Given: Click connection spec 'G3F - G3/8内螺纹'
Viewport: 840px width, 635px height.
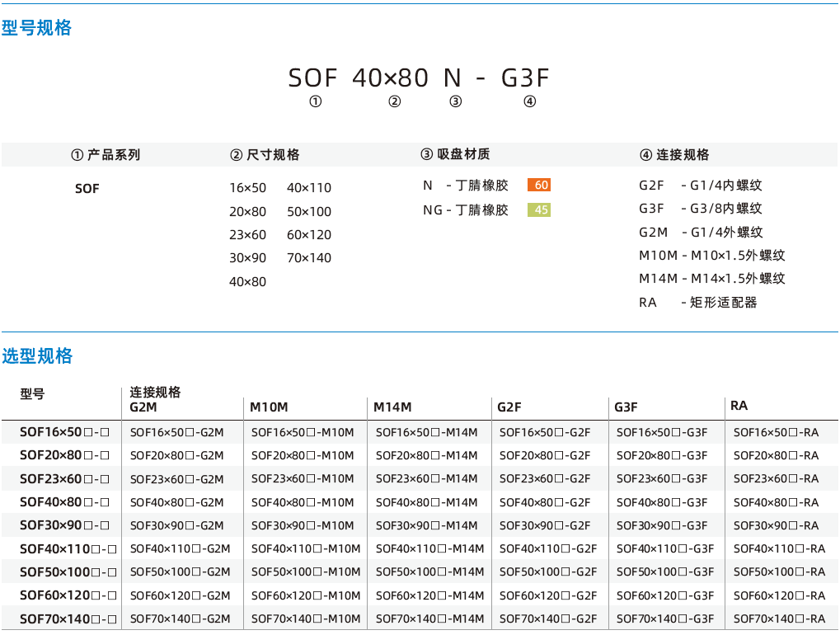Looking at the screenshot, I should click(x=701, y=209).
